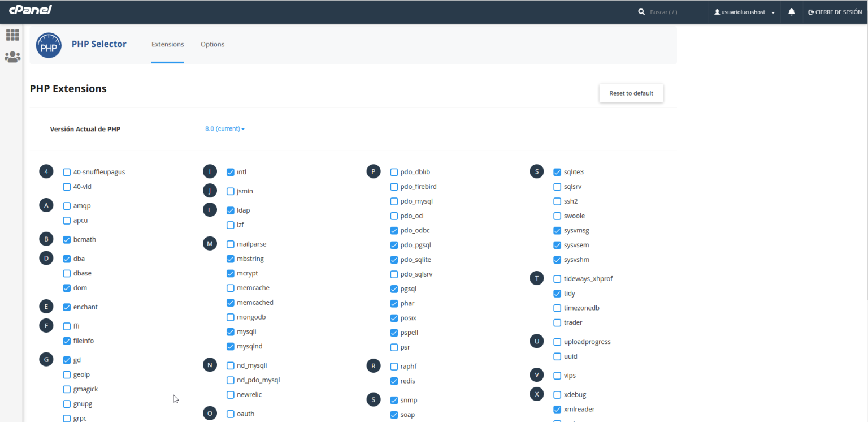Uncheck the mbstring extension
The width and height of the screenshot is (868, 422).
click(x=231, y=259)
